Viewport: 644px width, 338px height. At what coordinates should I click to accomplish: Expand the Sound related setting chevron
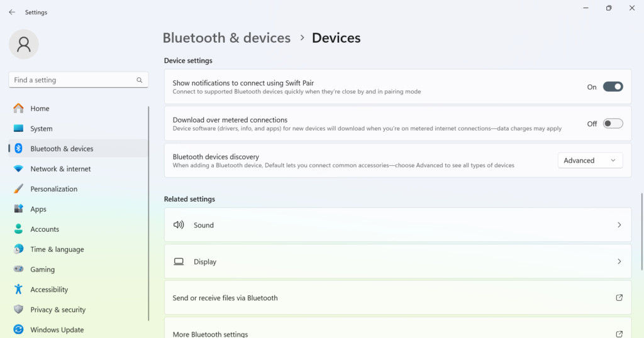[x=619, y=225]
